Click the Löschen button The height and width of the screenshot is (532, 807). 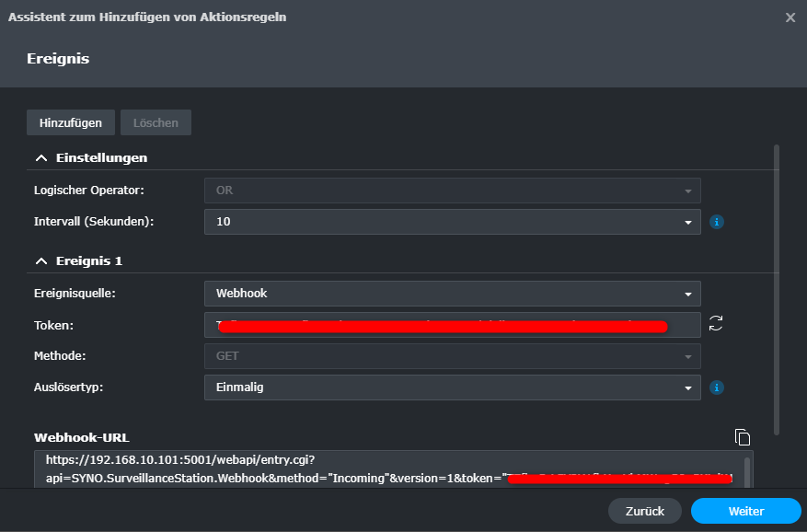tap(156, 122)
